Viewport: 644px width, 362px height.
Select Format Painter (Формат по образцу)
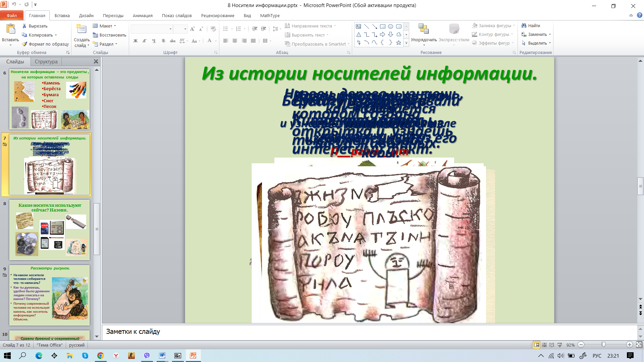[x=45, y=44]
